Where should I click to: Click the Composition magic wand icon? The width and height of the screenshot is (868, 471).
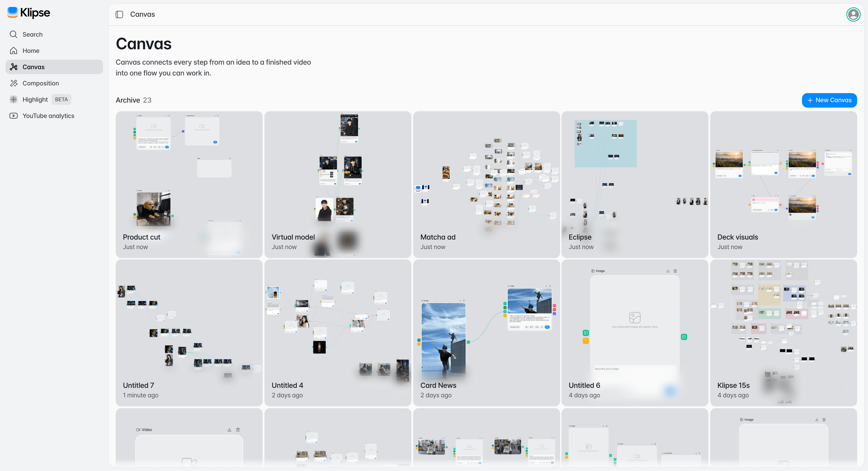click(x=14, y=83)
